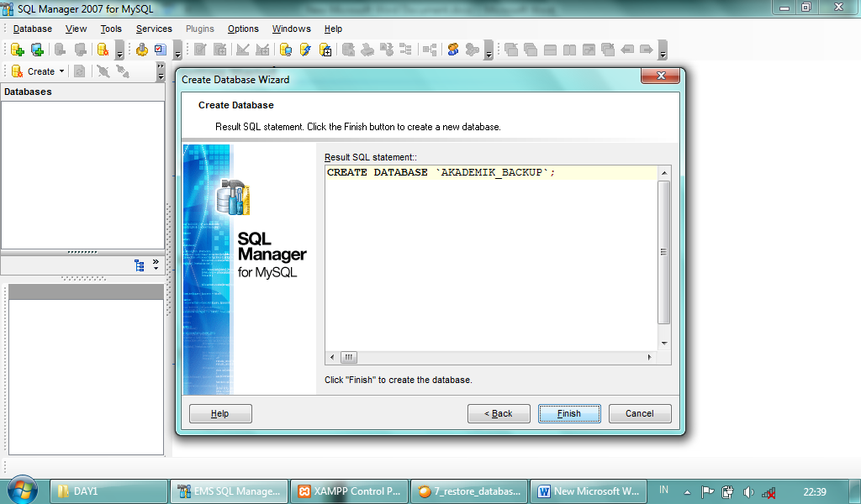
Task: Click the checklist window toolbar icon
Action: point(161,50)
